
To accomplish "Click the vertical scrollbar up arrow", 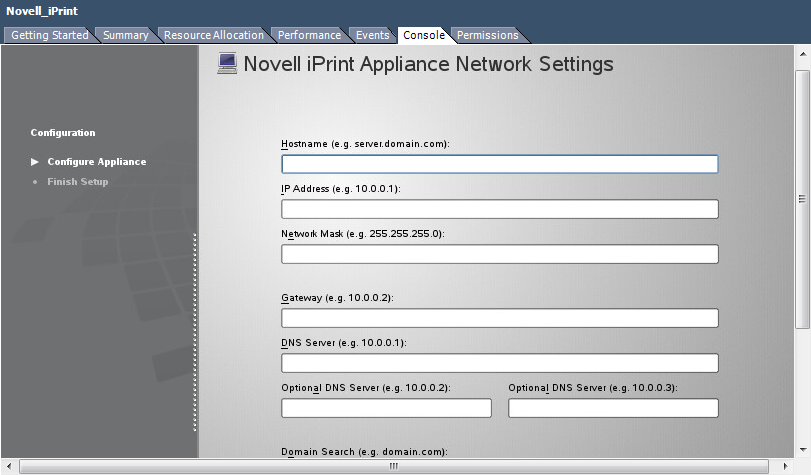I will point(802,54).
